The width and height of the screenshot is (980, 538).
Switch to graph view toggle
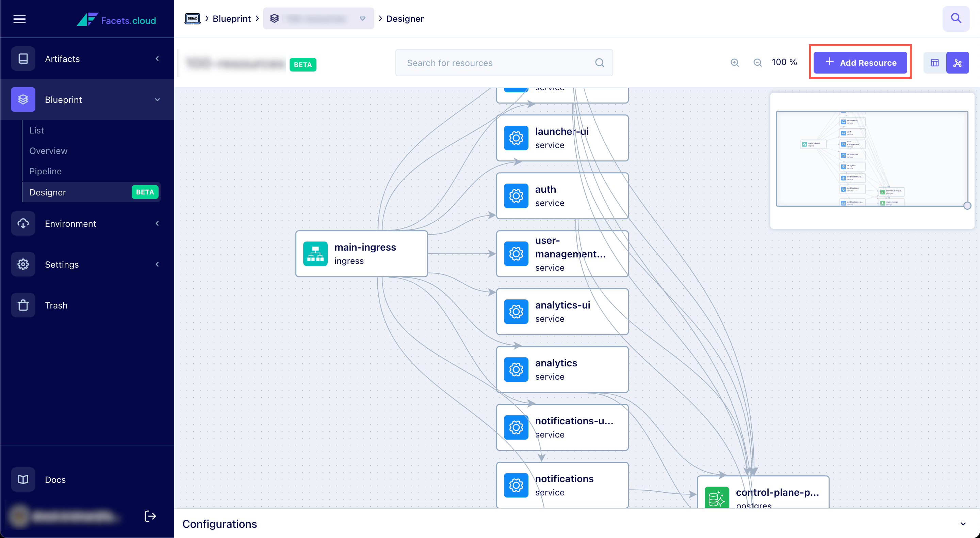point(958,63)
